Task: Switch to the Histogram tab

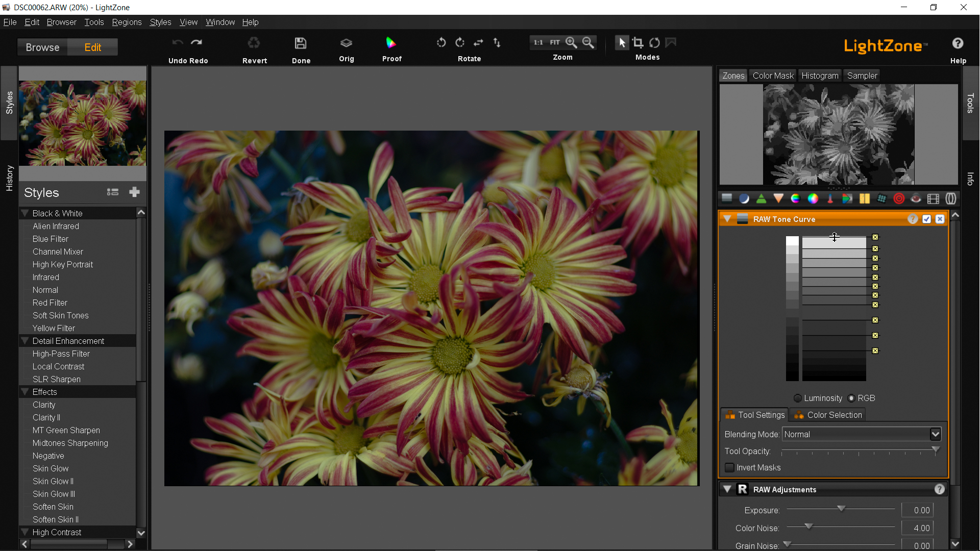Action: point(820,75)
